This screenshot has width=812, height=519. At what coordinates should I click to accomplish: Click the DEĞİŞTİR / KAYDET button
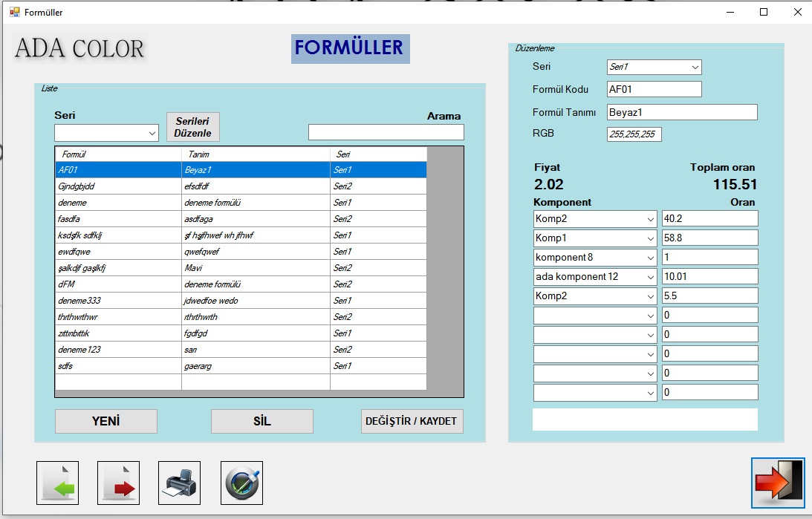(x=412, y=421)
